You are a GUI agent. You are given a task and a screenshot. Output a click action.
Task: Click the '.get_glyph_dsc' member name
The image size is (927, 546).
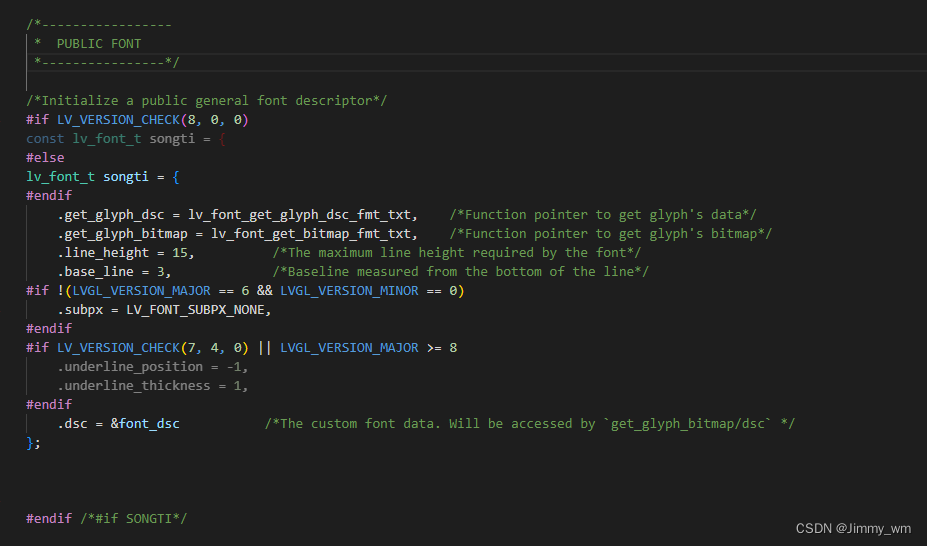click(111, 214)
